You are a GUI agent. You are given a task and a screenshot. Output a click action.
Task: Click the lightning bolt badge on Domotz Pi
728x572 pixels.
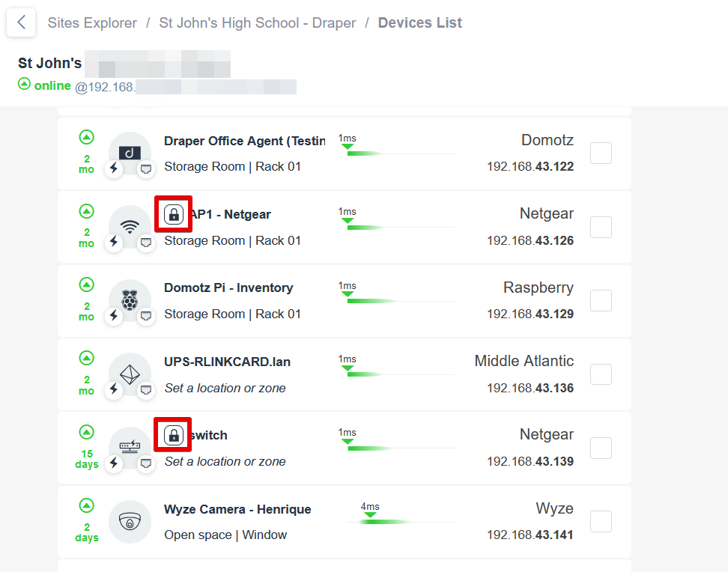click(114, 316)
